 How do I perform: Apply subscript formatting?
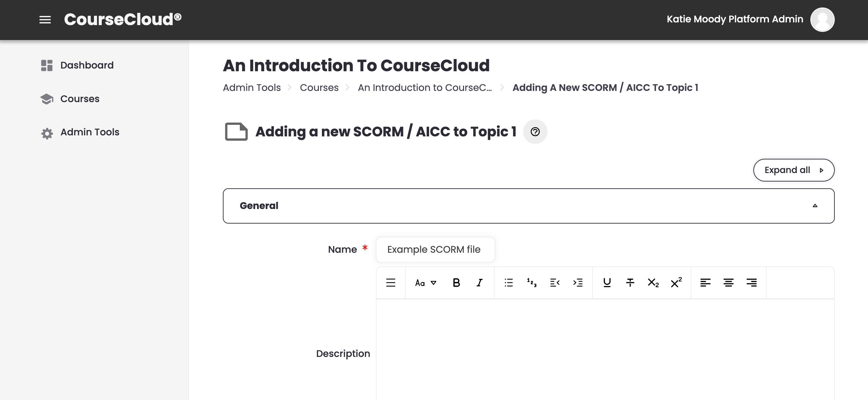pyautogui.click(x=653, y=283)
